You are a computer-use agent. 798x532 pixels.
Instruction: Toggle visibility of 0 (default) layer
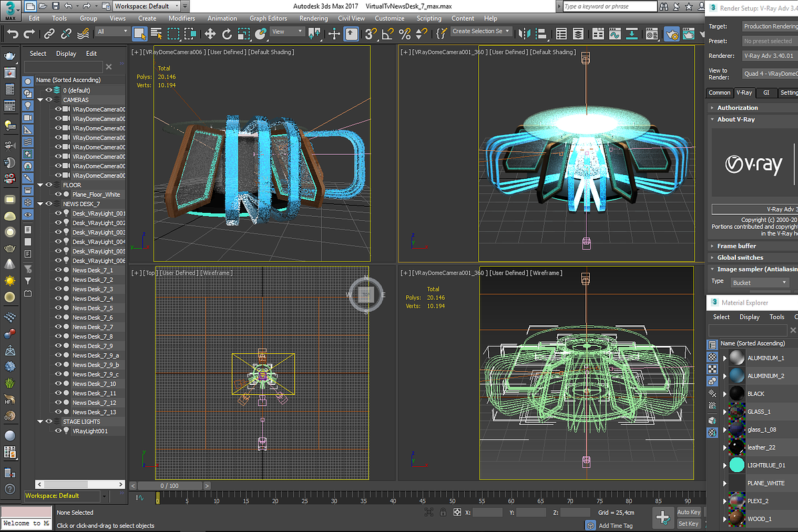[49, 90]
